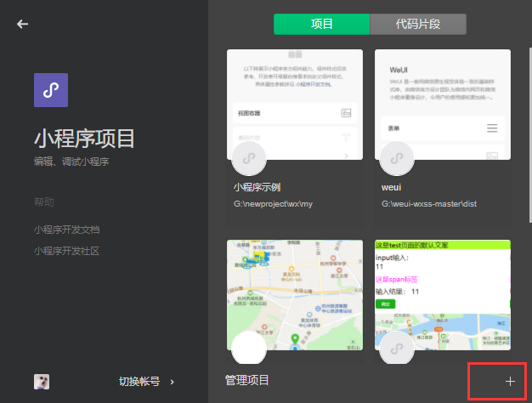Click the 编辑、调试小程序 subtitle
532x403 pixels.
(x=71, y=162)
